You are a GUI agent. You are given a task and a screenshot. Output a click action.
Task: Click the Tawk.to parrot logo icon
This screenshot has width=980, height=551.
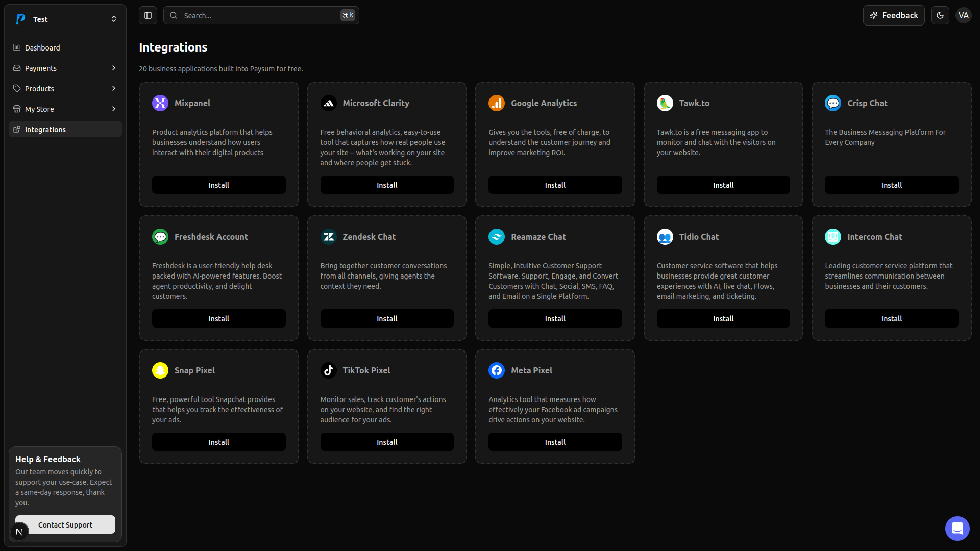click(x=665, y=103)
